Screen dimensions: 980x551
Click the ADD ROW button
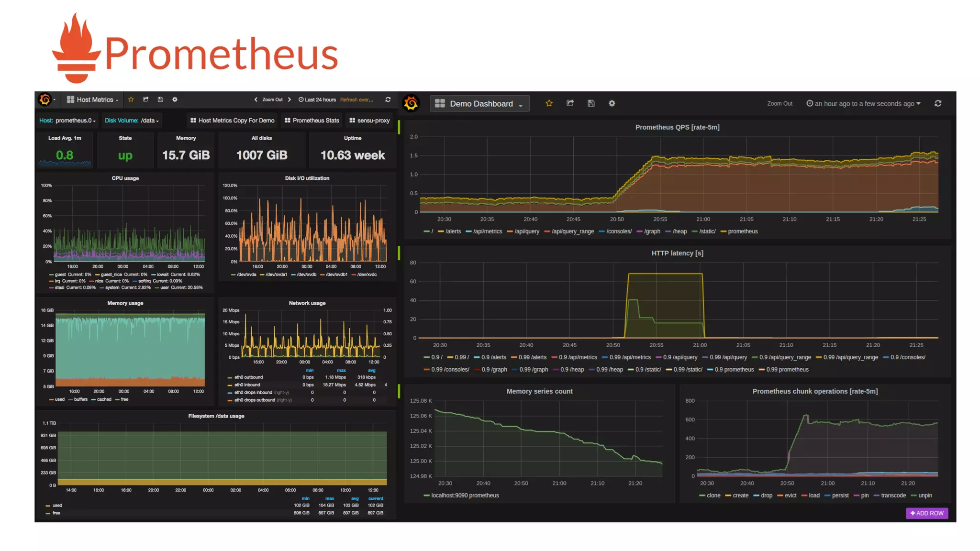pyautogui.click(x=927, y=513)
